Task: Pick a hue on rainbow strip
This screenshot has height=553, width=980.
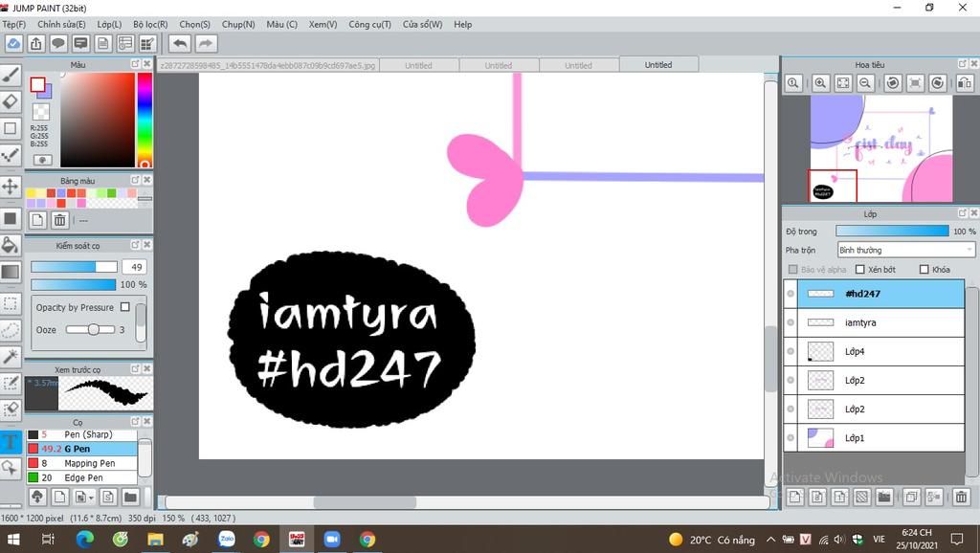Action: coord(145,119)
